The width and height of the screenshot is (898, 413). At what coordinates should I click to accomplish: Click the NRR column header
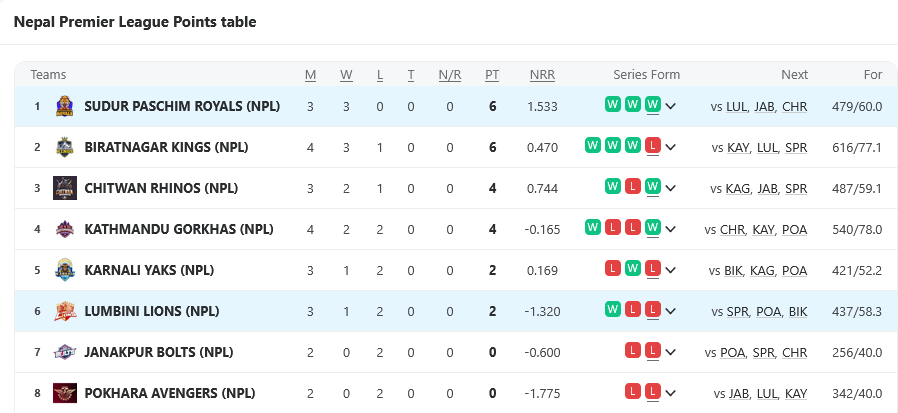click(x=542, y=75)
